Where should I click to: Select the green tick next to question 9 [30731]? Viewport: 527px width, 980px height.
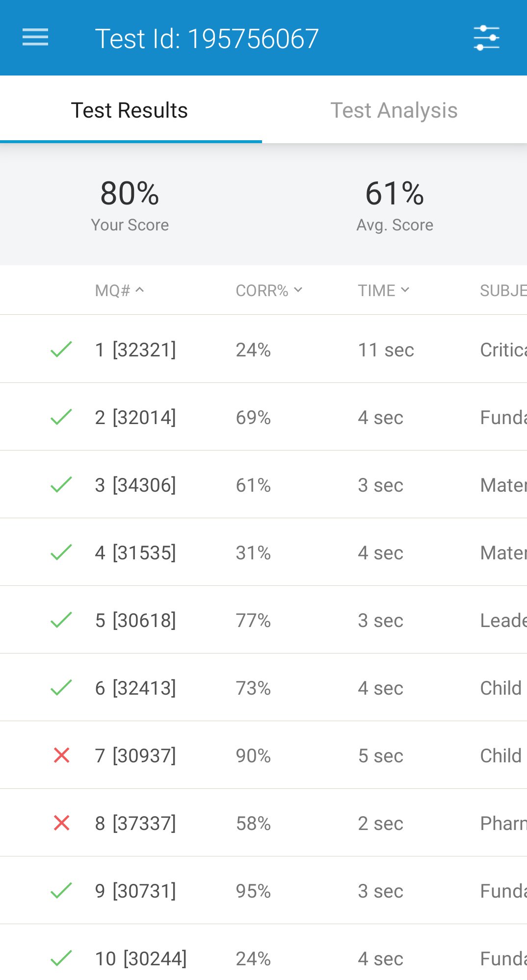click(x=61, y=891)
